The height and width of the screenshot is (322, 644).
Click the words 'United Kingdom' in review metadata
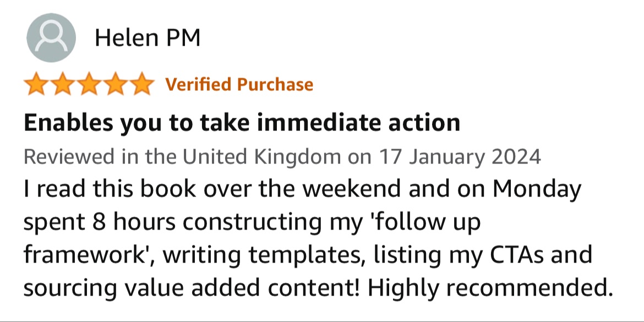coord(261,157)
